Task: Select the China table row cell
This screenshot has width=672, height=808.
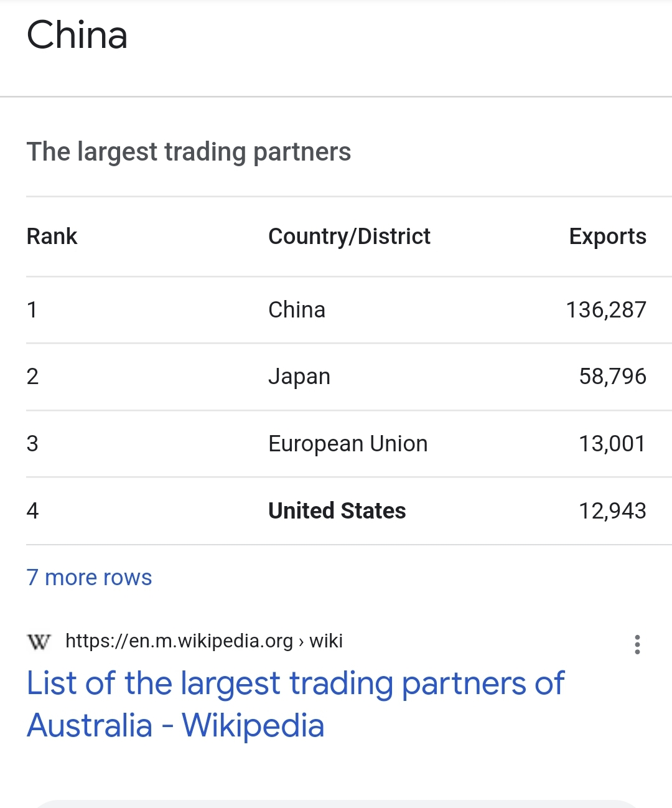Action: coord(297,310)
